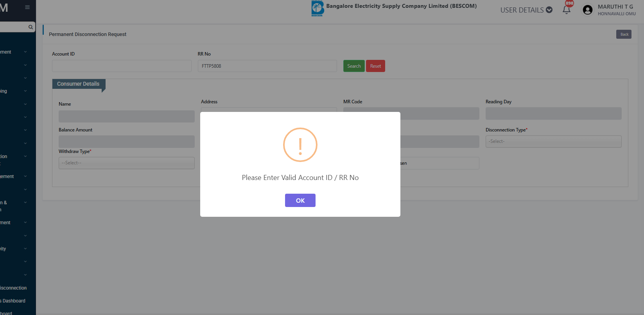Click the red 898 notification badge
The width and height of the screenshot is (644, 315).
coord(569,3)
